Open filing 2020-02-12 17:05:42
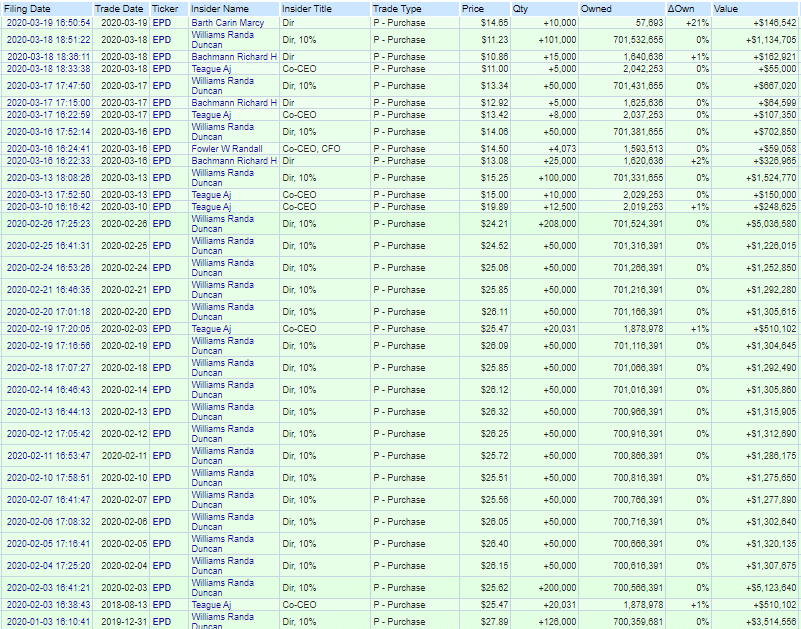801x629 pixels. coord(49,434)
